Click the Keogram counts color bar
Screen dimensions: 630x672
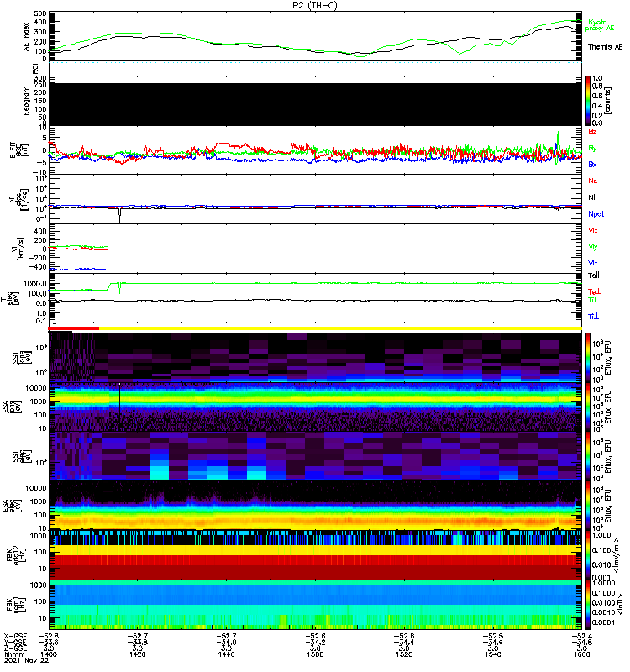(588, 101)
